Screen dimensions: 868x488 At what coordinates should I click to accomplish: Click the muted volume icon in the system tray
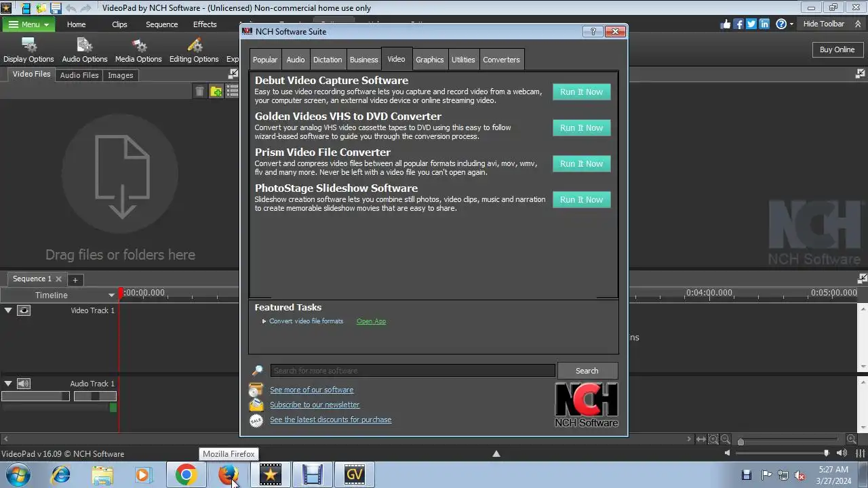click(800, 475)
